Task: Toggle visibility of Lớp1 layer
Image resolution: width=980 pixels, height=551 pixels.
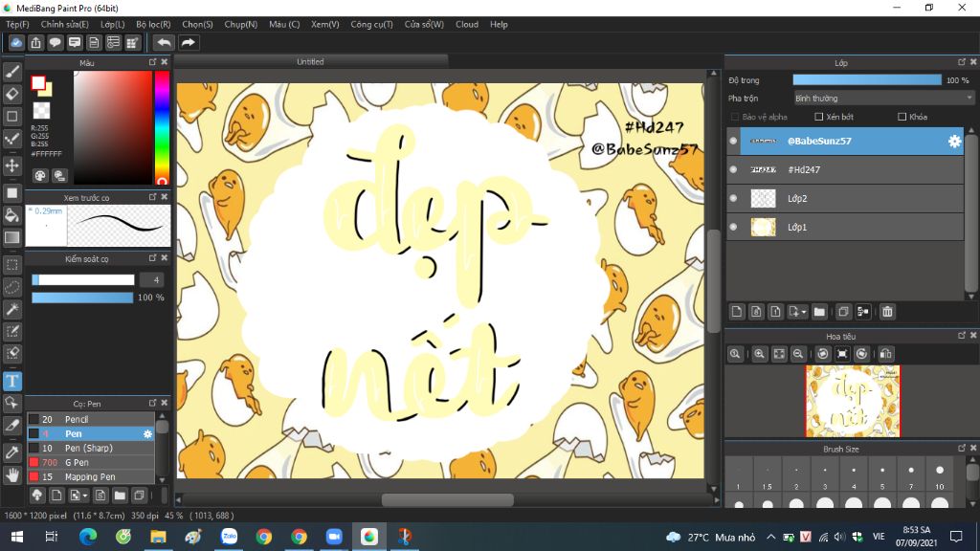Action: 733,227
